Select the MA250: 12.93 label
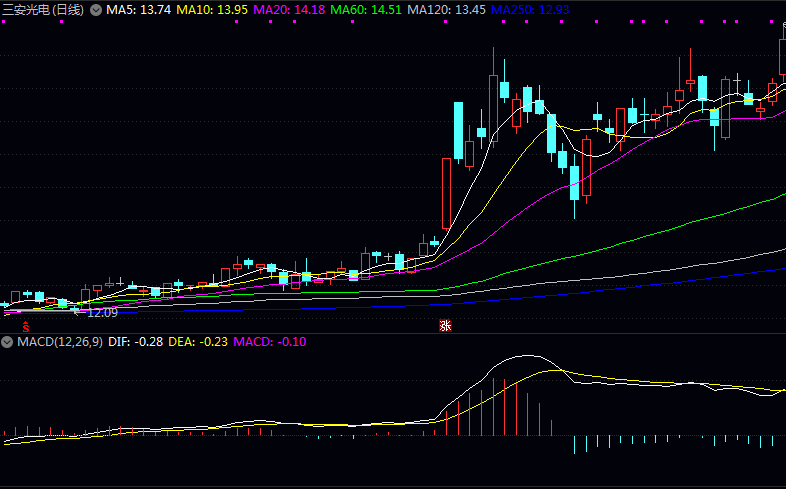The width and height of the screenshot is (786, 489). point(530,10)
